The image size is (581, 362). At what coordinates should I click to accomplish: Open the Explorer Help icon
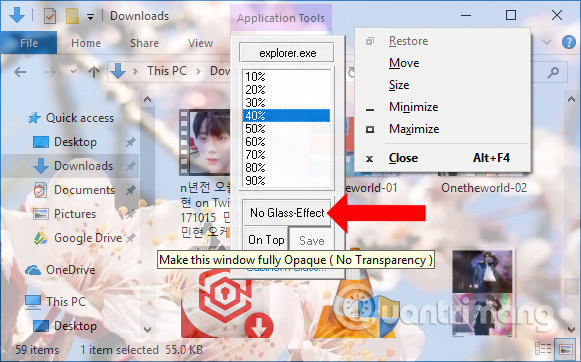click(x=569, y=42)
